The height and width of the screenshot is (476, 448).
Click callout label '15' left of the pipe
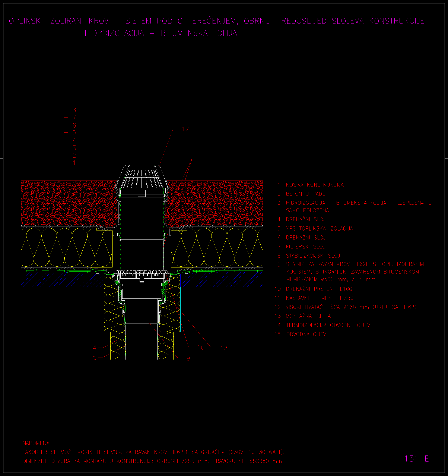click(93, 357)
